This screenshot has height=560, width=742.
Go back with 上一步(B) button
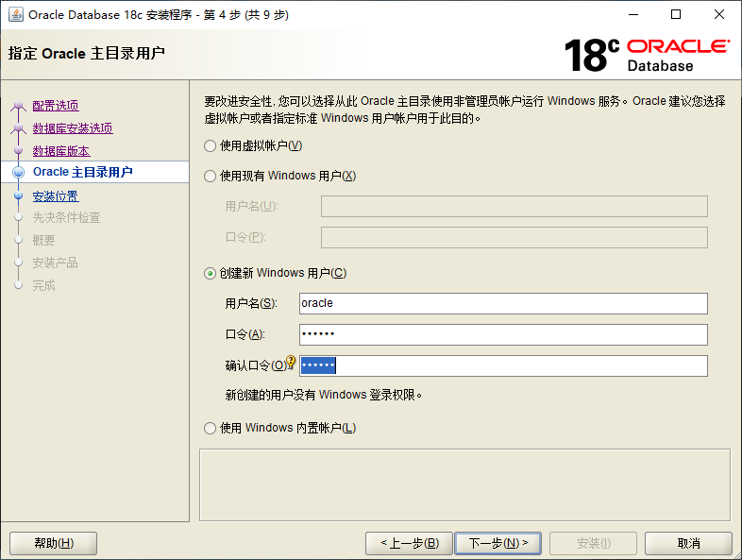410,543
